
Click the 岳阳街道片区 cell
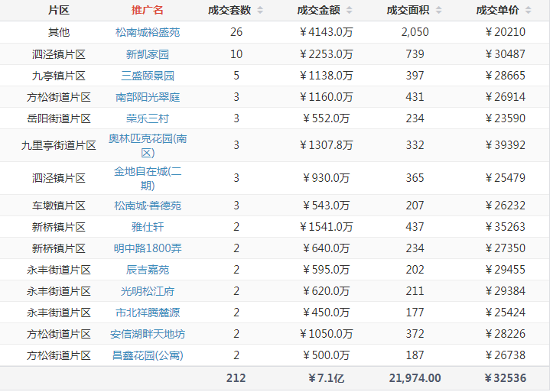59,118
